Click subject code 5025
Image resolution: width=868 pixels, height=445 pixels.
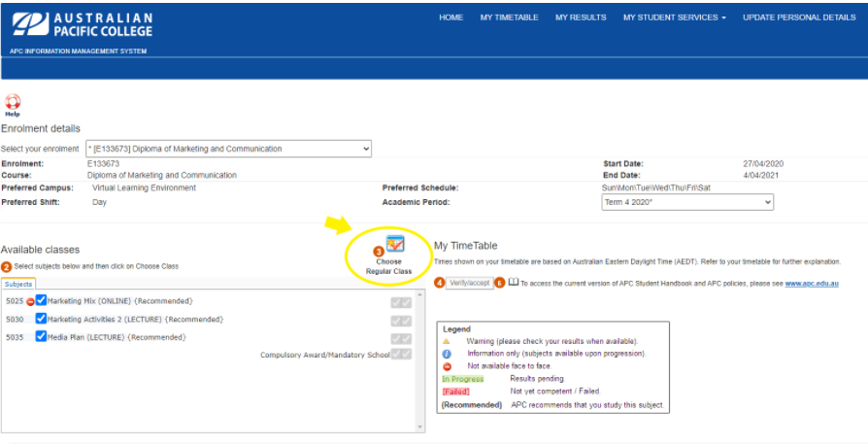pos(15,301)
